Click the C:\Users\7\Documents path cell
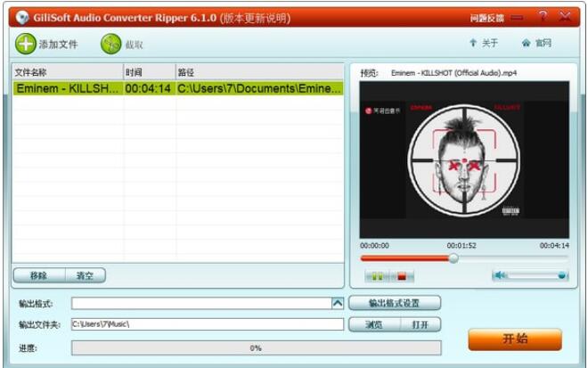The height and width of the screenshot is (368, 588). (259, 88)
